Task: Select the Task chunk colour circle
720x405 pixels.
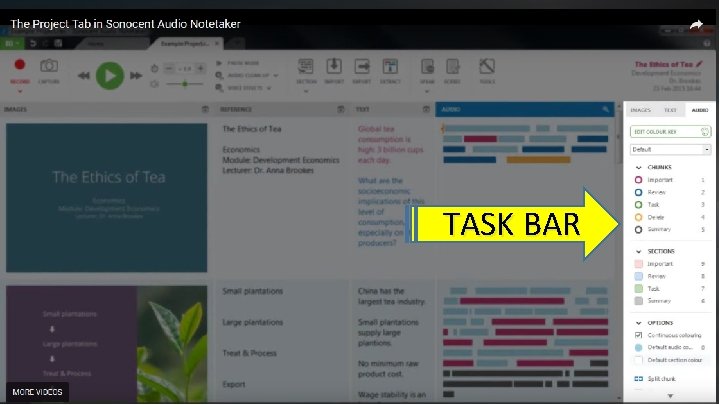Action: (638, 205)
